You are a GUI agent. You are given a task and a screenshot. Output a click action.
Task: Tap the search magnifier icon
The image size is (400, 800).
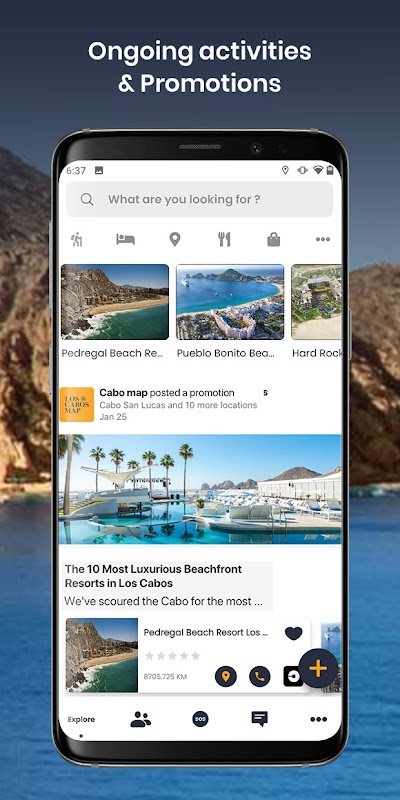click(87, 199)
